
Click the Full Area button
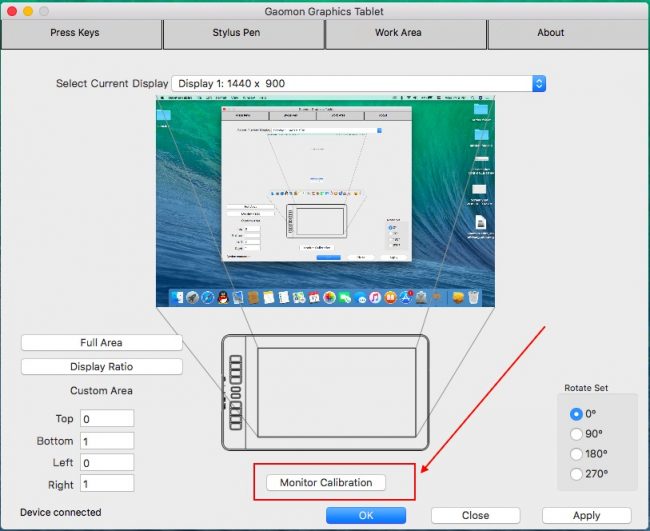[x=102, y=343]
